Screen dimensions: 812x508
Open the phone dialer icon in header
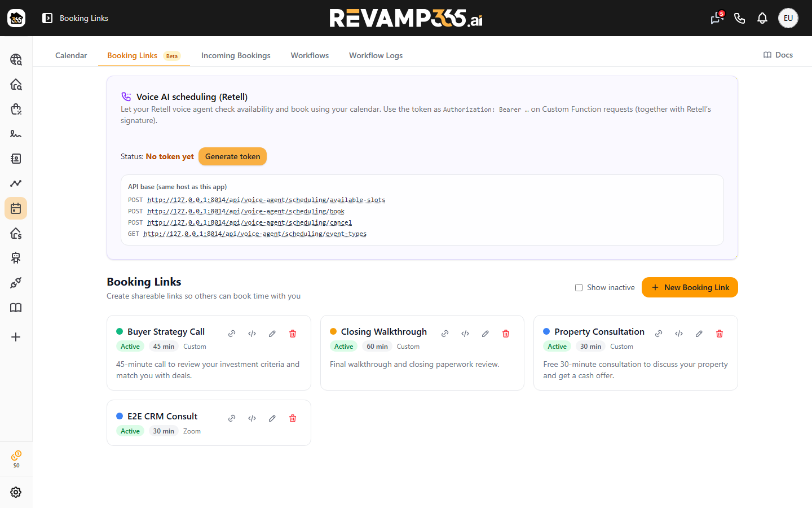tap(740, 18)
